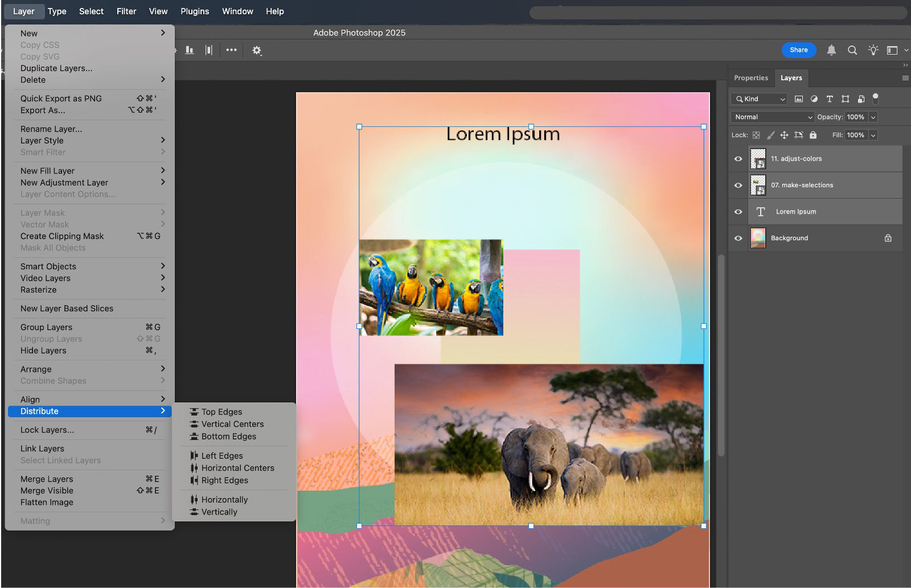Hide the 11. adjust-colors layer
Viewport: 911px width, 588px height.
coord(738,159)
